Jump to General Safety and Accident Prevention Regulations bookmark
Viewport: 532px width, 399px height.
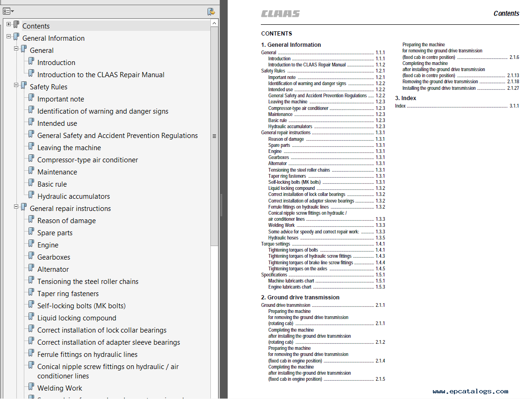(x=117, y=136)
